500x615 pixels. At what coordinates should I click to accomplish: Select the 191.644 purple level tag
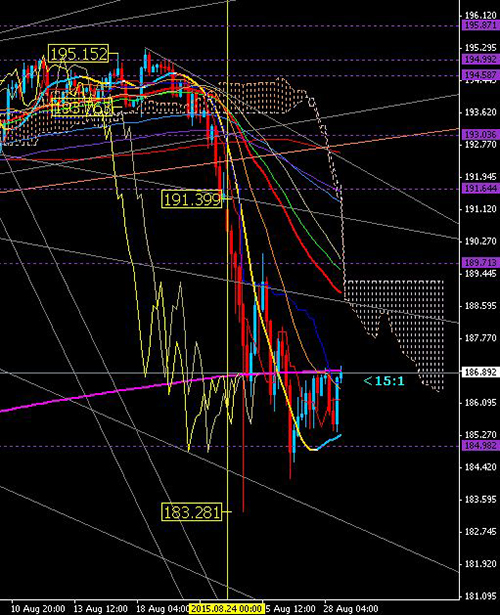[x=480, y=189]
